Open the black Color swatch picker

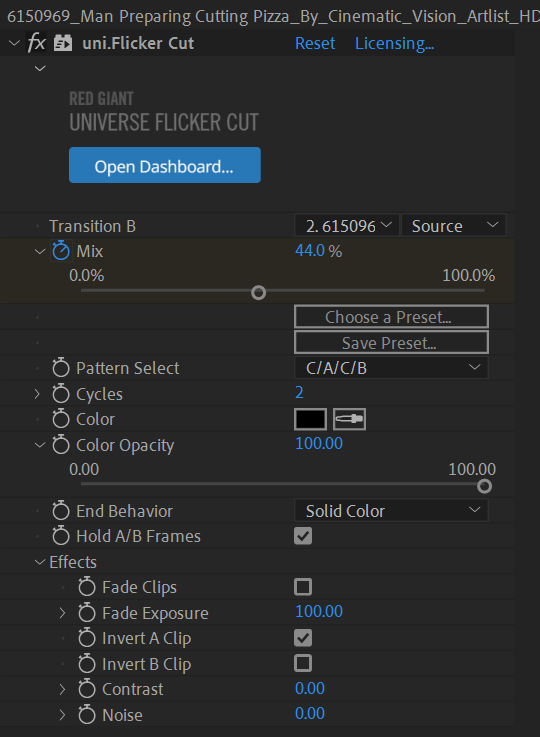click(x=310, y=419)
